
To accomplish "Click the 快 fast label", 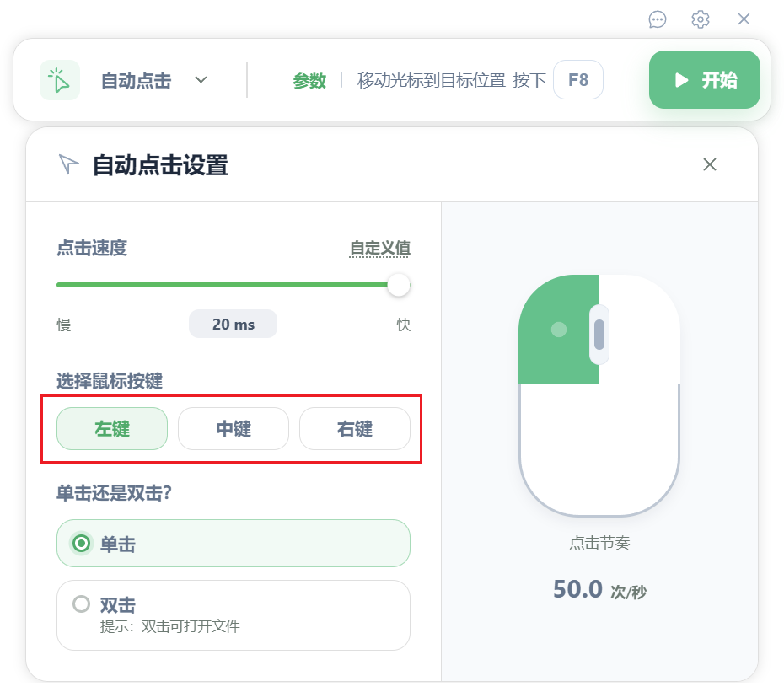I will coord(404,325).
